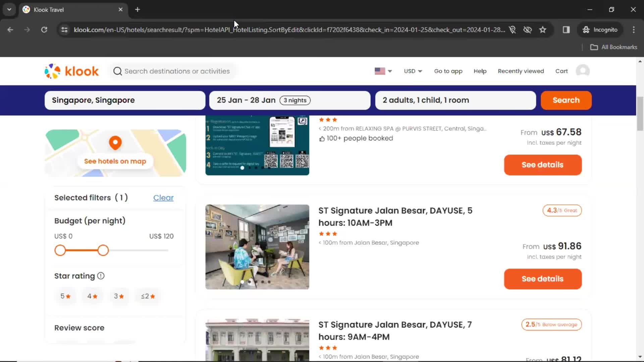The width and height of the screenshot is (644, 362).
Task: Toggle the 3 star rating filter
Action: tap(119, 296)
